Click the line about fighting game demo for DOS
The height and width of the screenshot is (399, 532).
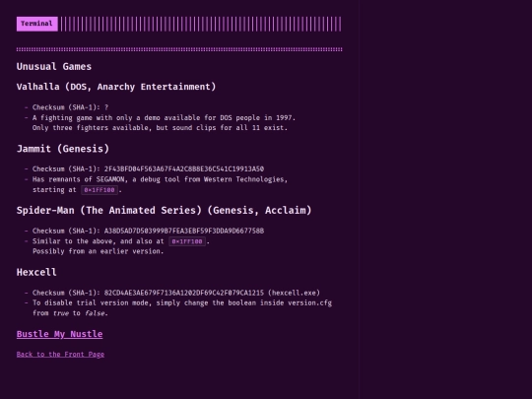(x=164, y=118)
